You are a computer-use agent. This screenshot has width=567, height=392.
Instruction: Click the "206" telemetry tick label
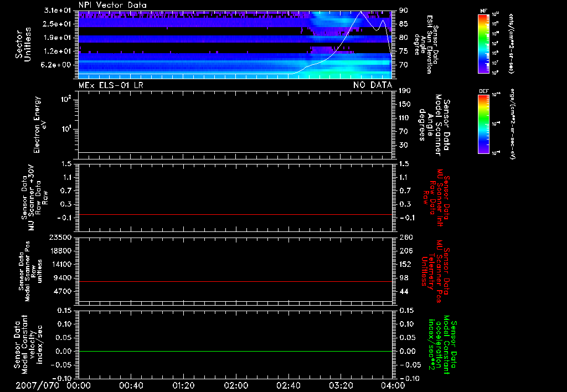coord(406,251)
